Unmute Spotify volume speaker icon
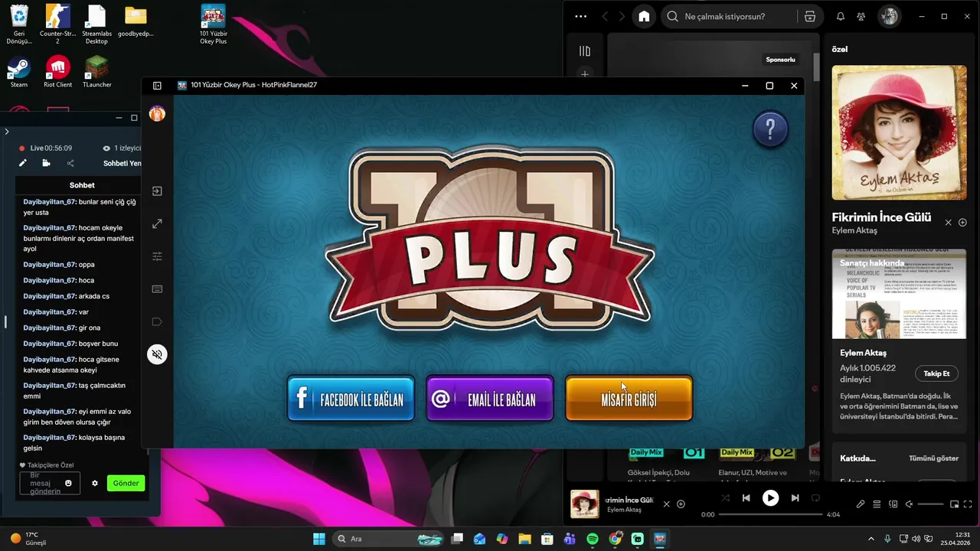980x551 pixels. coord(909,504)
